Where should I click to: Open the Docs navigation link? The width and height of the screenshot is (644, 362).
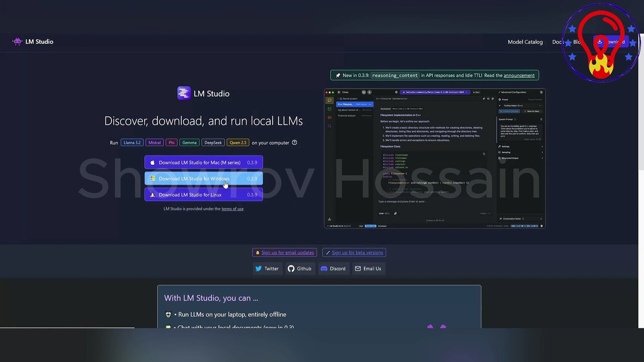(x=558, y=42)
